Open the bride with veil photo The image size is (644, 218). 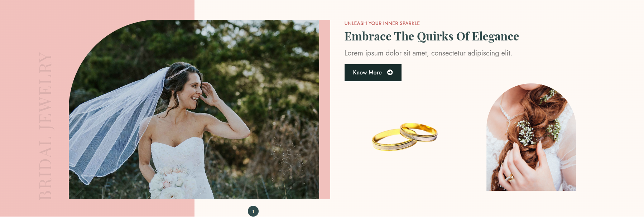point(194,109)
